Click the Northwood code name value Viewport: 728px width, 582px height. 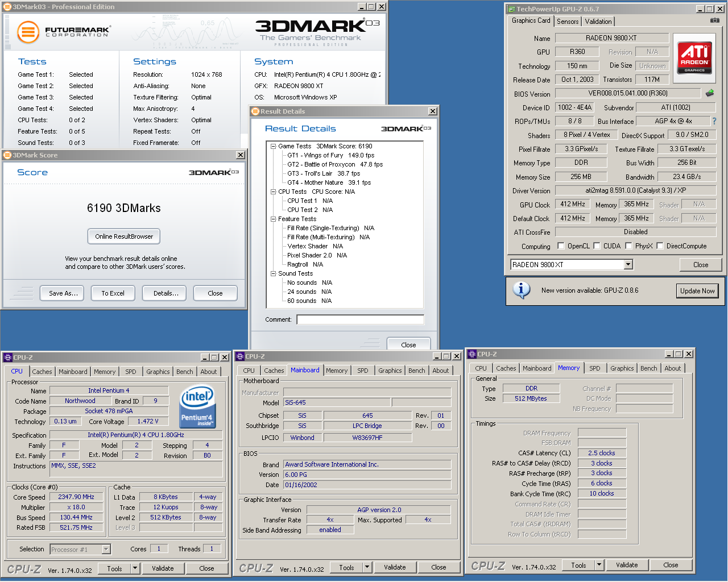(80, 401)
